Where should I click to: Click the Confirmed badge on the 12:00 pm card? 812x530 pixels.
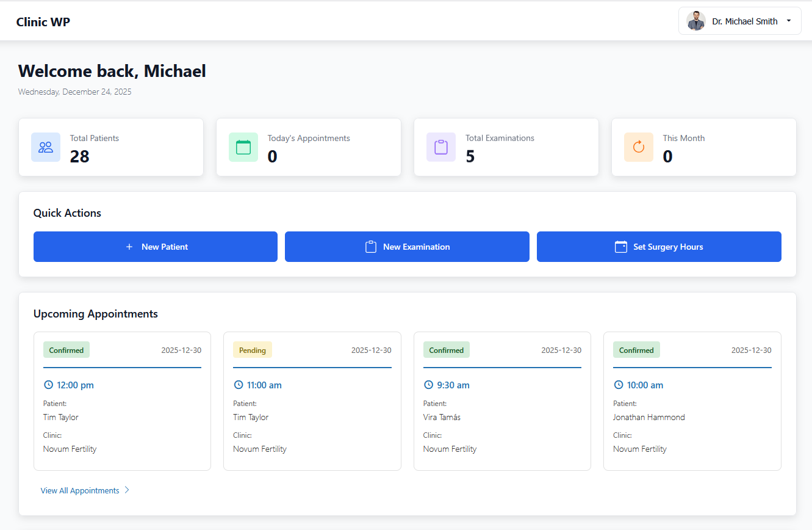(x=66, y=349)
